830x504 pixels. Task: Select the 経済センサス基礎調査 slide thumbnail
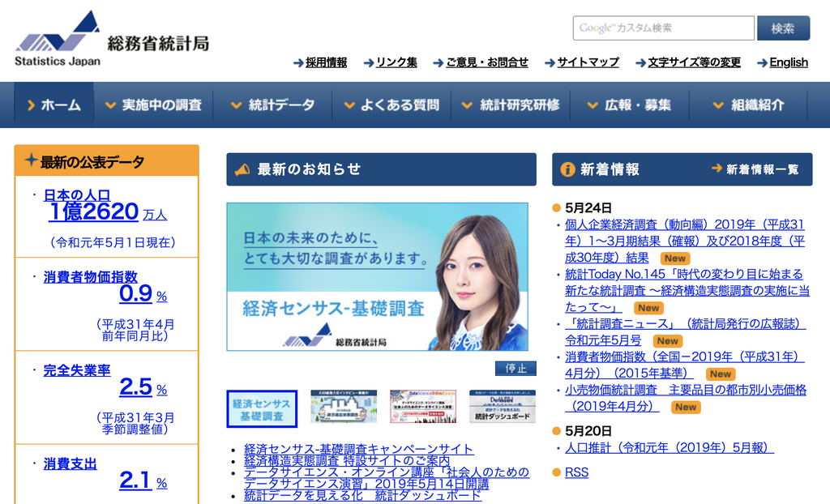(262, 408)
